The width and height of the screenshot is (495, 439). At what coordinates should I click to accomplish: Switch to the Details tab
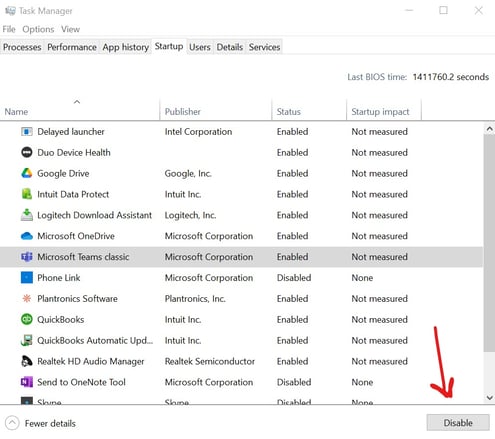coord(230,47)
